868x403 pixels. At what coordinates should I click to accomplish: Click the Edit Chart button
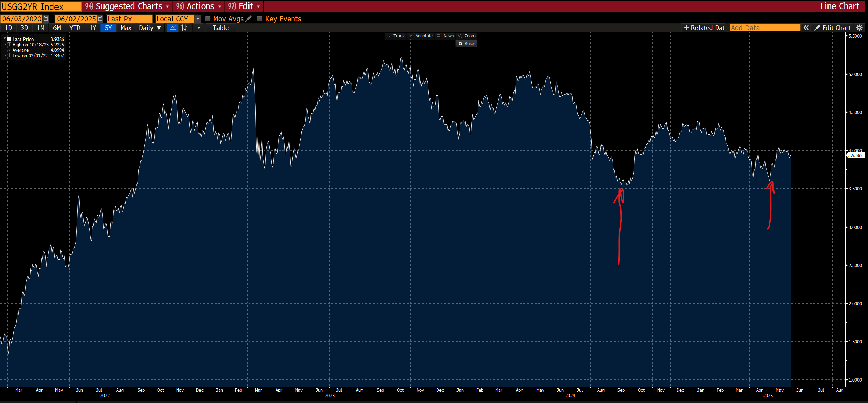[833, 28]
